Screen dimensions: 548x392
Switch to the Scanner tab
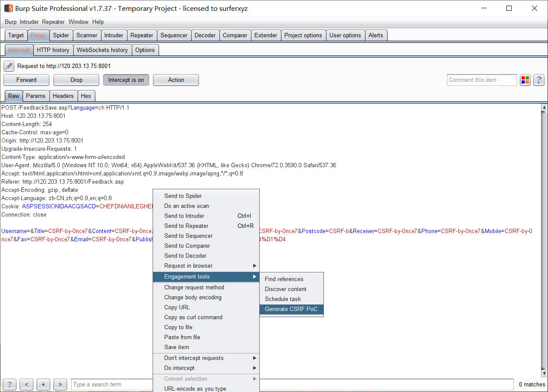click(87, 36)
